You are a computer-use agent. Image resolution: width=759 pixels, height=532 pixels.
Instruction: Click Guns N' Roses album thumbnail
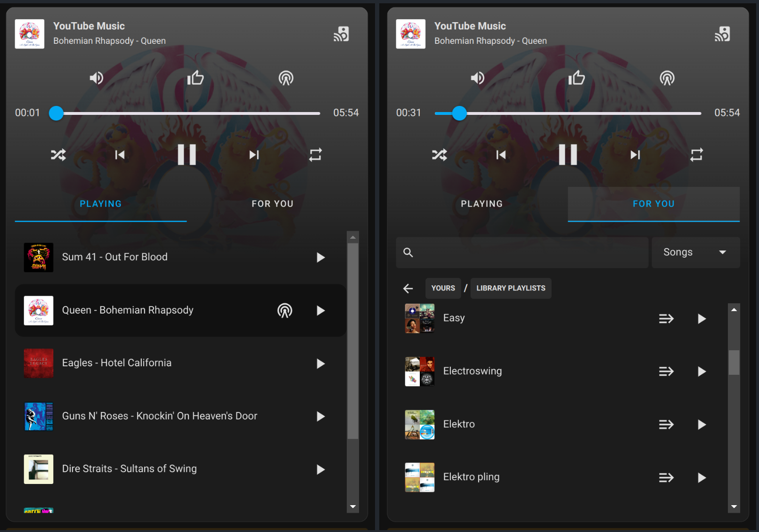(x=39, y=417)
